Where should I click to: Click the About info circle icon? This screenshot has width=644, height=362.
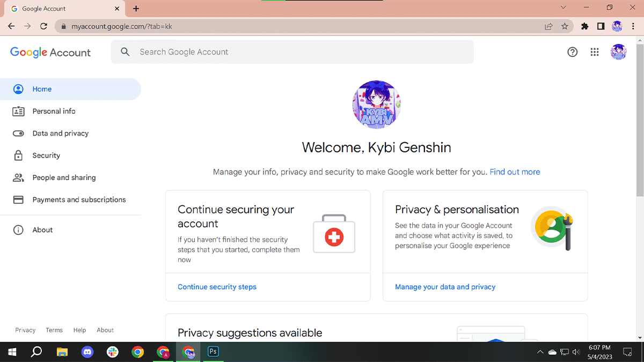18,230
